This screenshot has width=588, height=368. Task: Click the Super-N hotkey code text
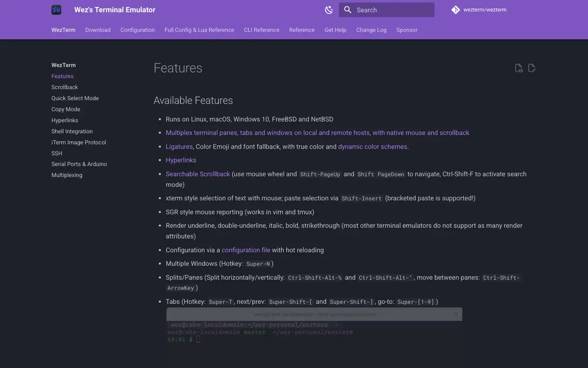258,264
